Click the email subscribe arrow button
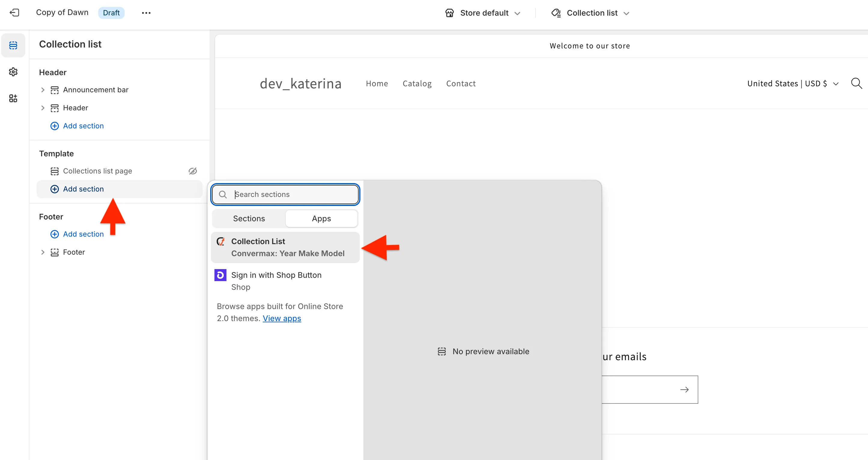The image size is (868, 460). point(684,390)
